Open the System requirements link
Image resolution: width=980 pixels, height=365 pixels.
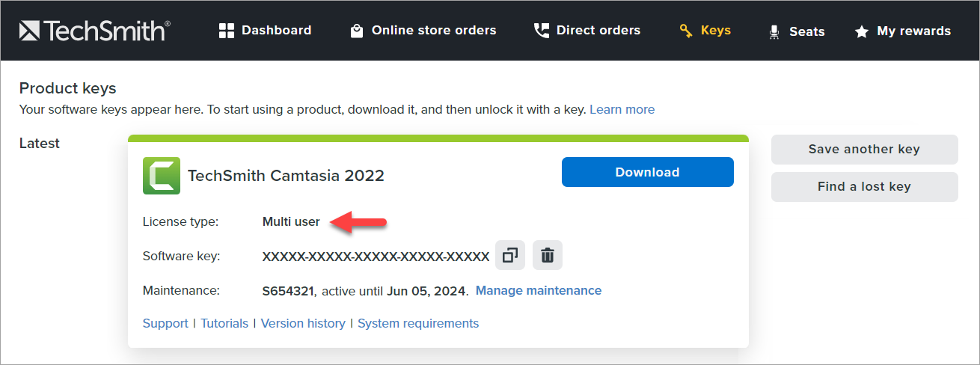[x=418, y=323]
